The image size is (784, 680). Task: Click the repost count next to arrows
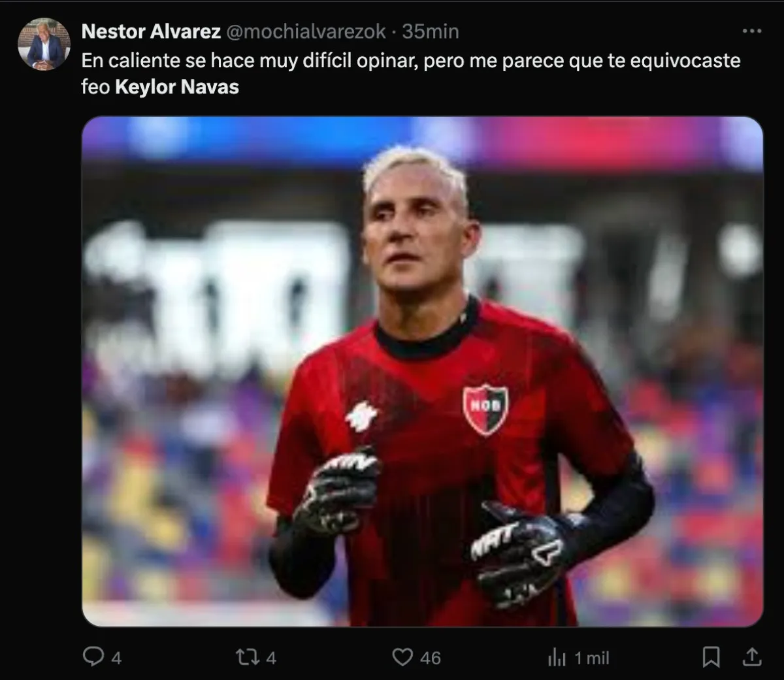click(x=270, y=658)
